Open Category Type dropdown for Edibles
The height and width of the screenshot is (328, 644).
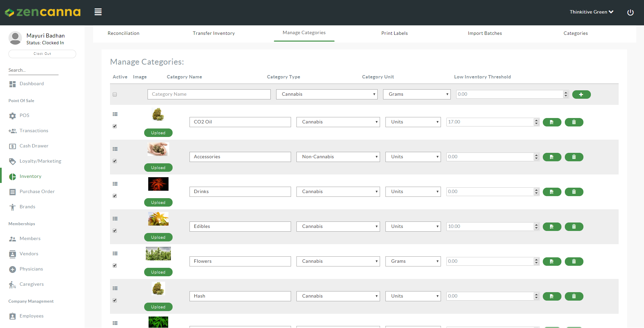pos(338,227)
